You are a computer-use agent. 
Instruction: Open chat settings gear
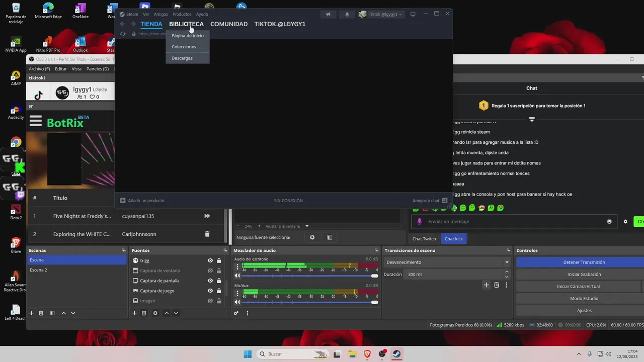(x=625, y=222)
